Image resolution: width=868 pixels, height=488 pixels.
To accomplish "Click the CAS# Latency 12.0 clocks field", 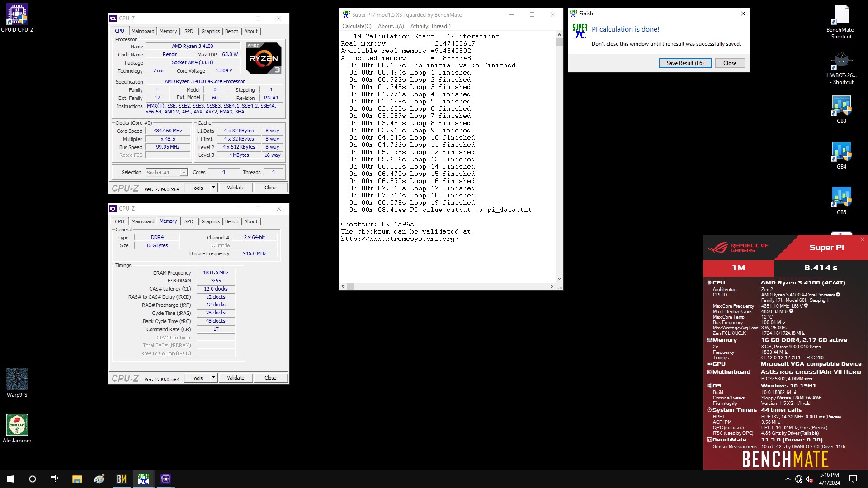I will (x=216, y=289).
